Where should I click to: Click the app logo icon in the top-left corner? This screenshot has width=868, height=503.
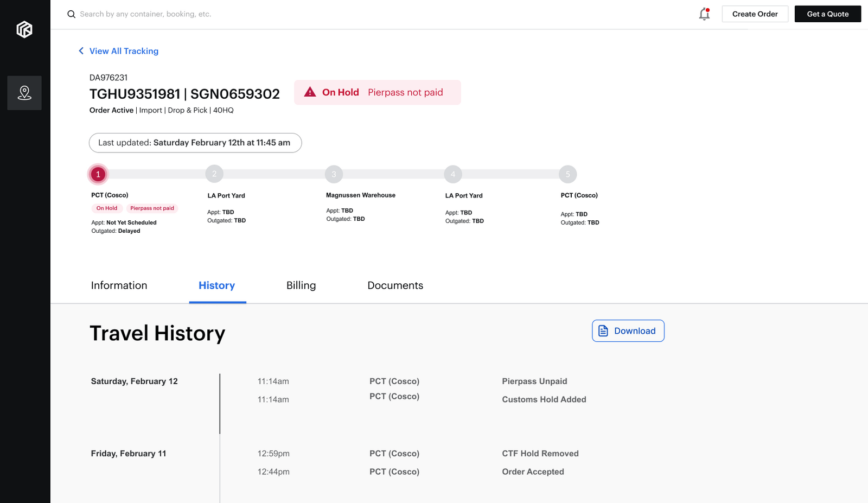(x=24, y=30)
